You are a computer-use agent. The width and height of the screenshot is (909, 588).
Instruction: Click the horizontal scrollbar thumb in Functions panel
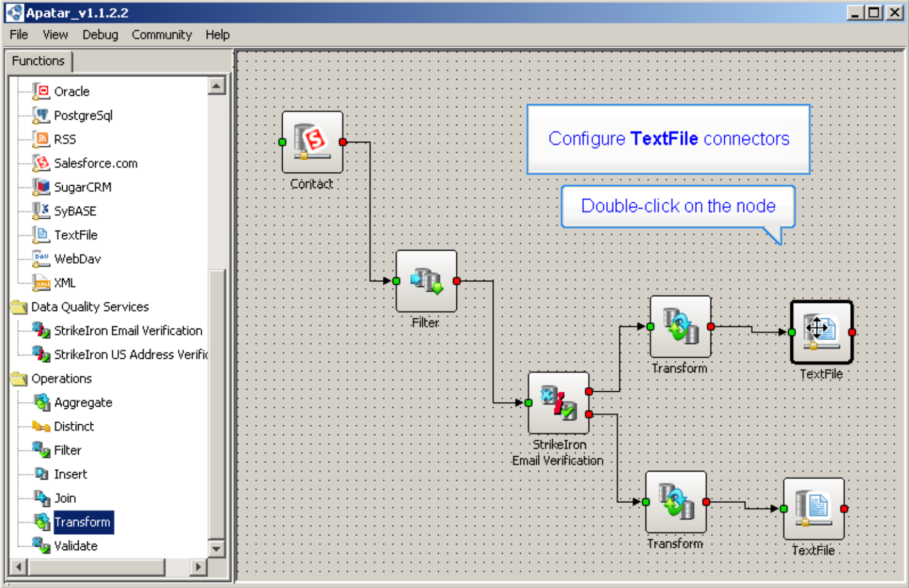(96, 567)
